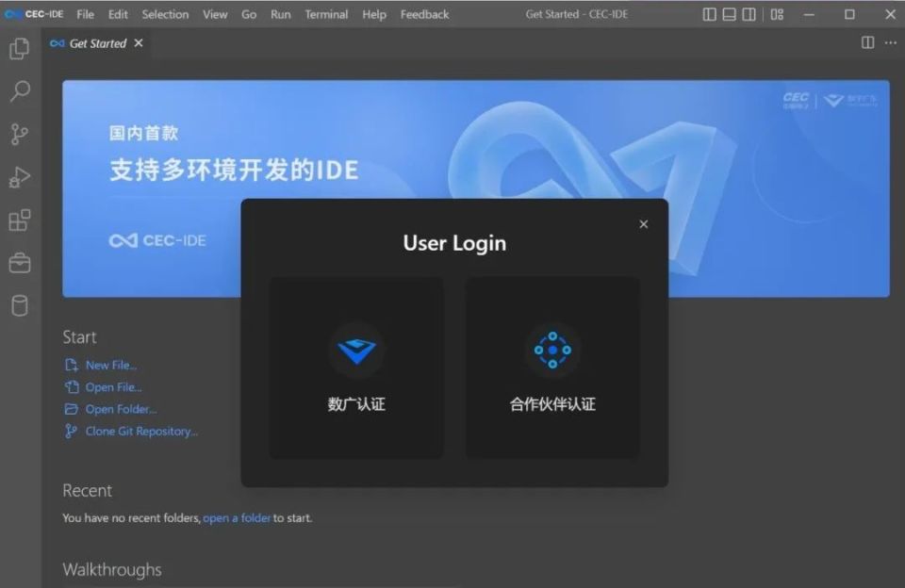The image size is (905, 588).
Task: Click the Recent heading
Action: (x=87, y=491)
